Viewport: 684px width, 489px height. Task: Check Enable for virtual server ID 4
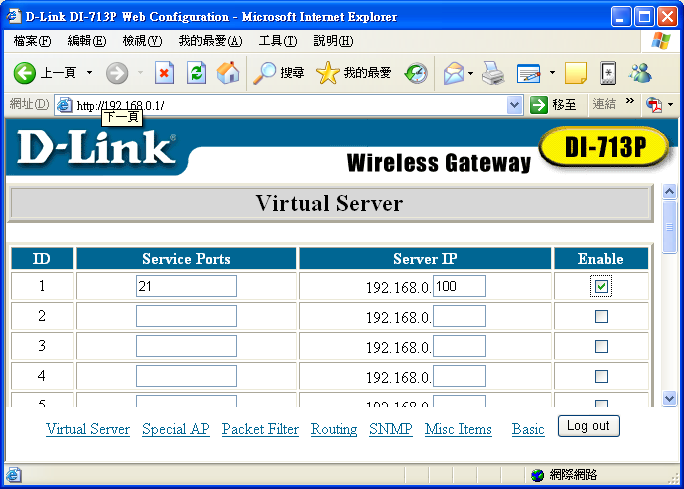click(x=601, y=376)
